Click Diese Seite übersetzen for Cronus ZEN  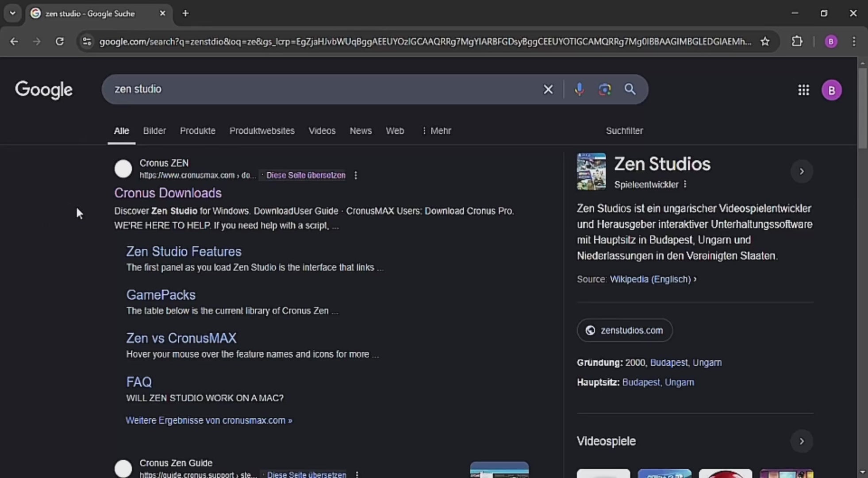[x=306, y=175]
